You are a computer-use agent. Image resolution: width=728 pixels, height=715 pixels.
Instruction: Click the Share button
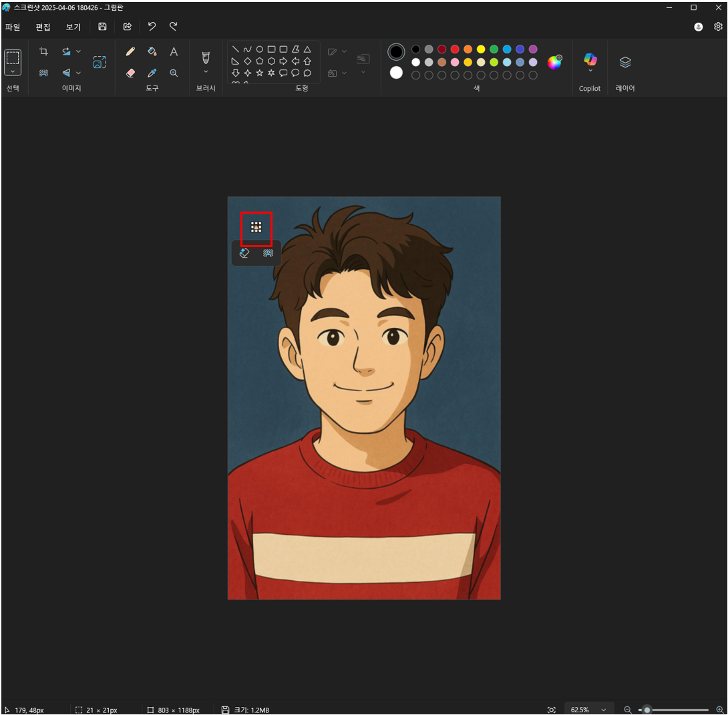127,27
